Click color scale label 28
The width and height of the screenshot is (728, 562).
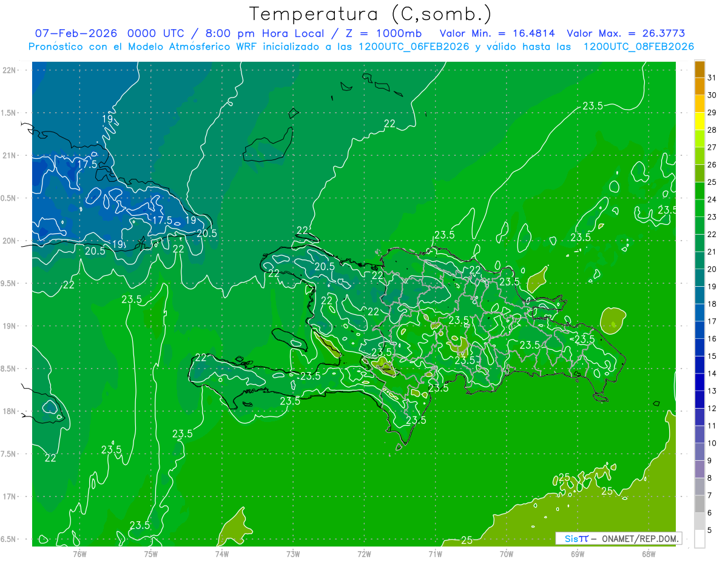(712, 130)
